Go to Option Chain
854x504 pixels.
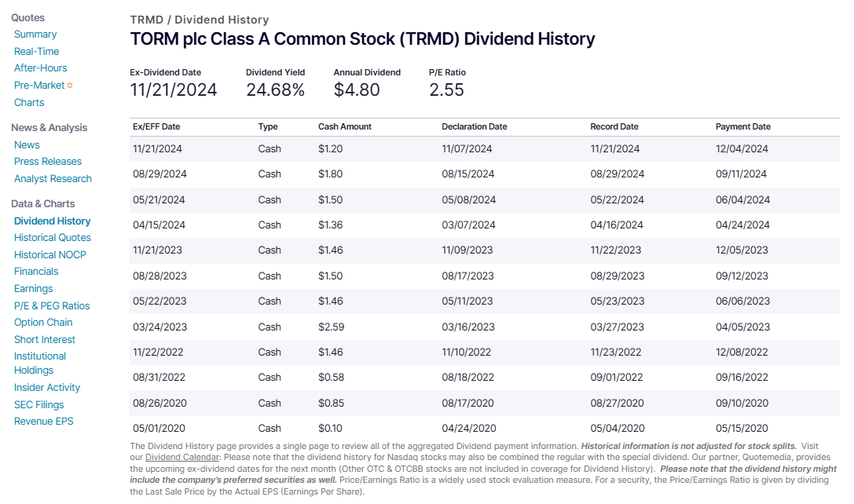click(x=43, y=322)
